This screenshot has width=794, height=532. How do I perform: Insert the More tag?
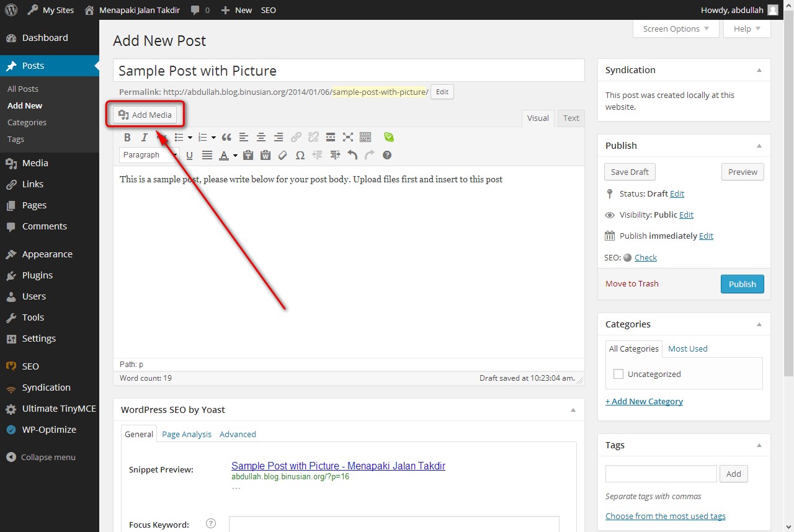click(331, 137)
